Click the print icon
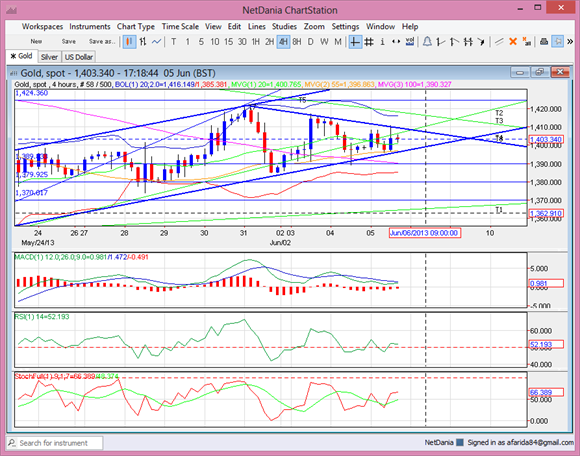Image resolution: width=580 pixels, height=456 pixels. [x=543, y=42]
